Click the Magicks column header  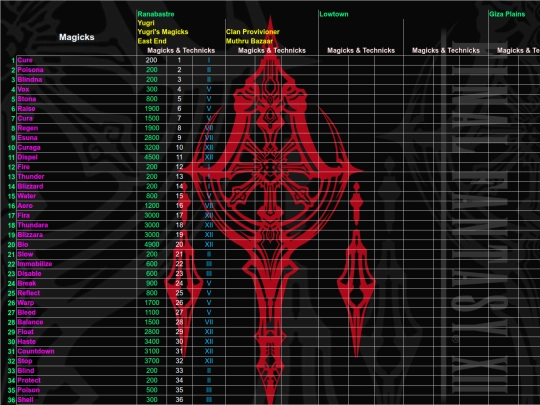coord(76,37)
